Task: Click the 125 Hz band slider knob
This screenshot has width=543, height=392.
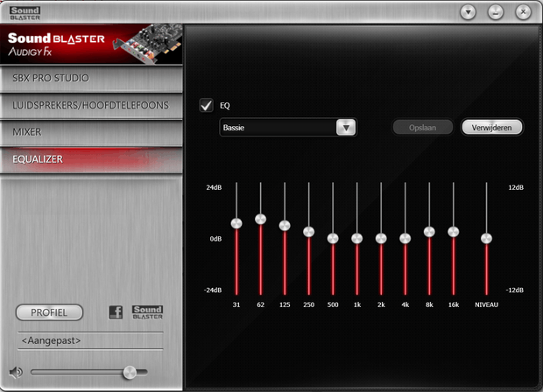Action: (x=285, y=226)
